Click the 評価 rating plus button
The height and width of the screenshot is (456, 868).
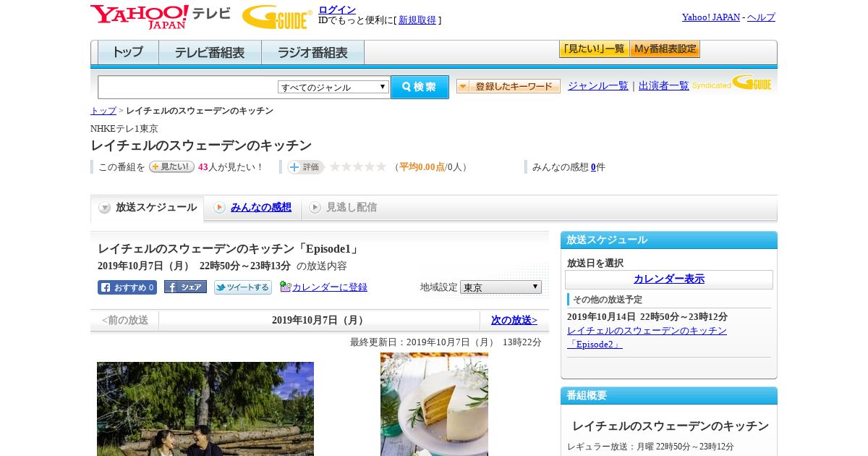(x=305, y=167)
